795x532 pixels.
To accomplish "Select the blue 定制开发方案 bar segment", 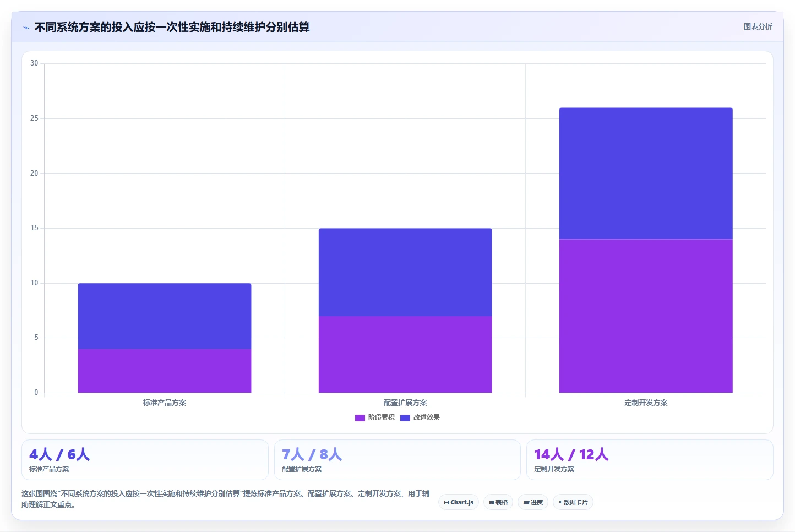I will tap(646, 173).
